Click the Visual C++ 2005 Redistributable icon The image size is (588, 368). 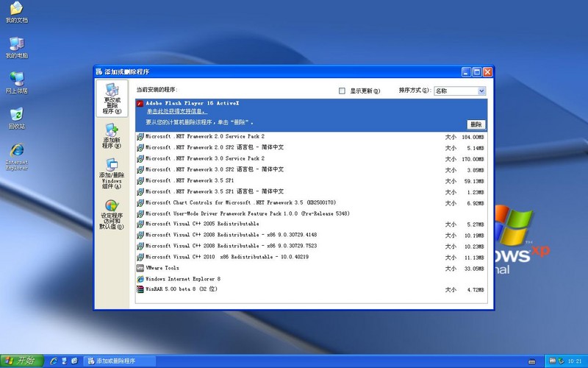coord(140,224)
